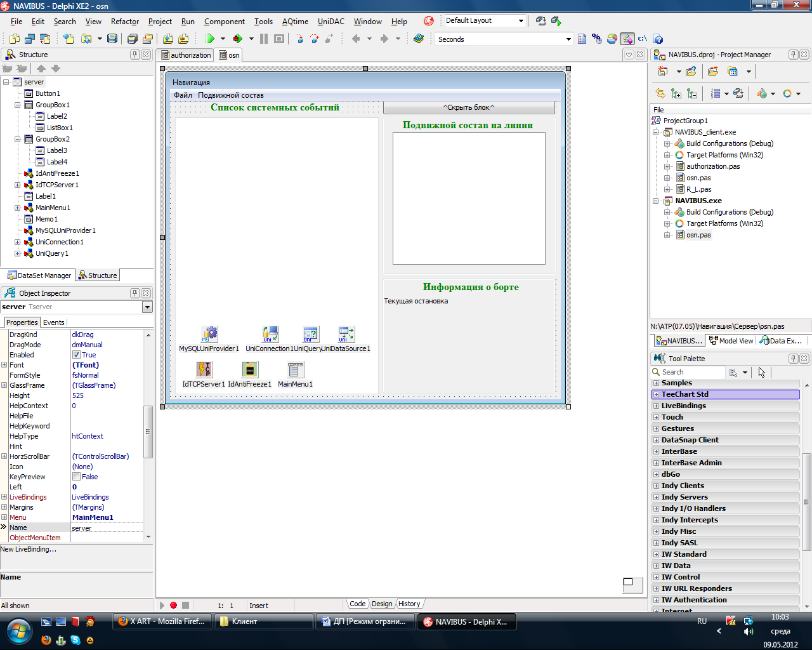
Task: Click the New project icon in Project Manager
Action: tap(663, 71)
